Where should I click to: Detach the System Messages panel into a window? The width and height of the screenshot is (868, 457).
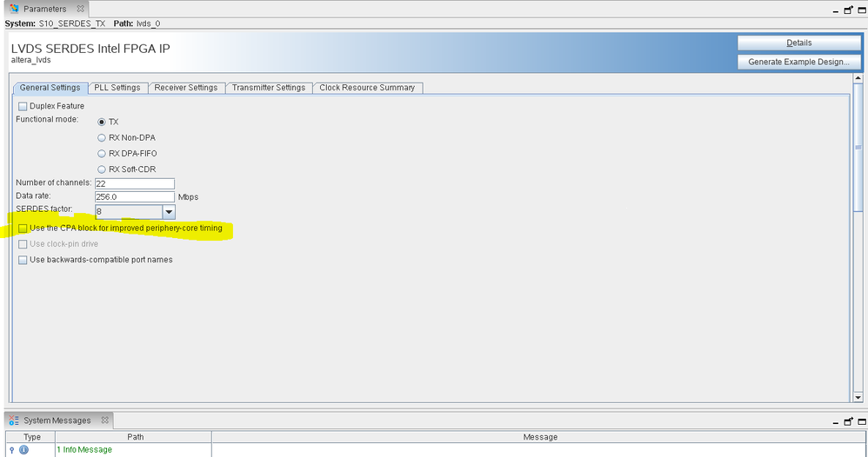[x=848, y=421]
